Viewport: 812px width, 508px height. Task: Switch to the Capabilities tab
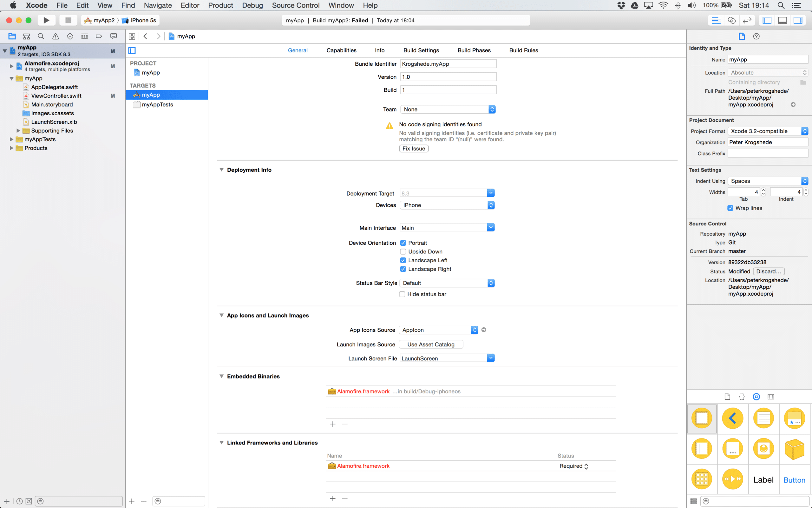pos(341,50)
